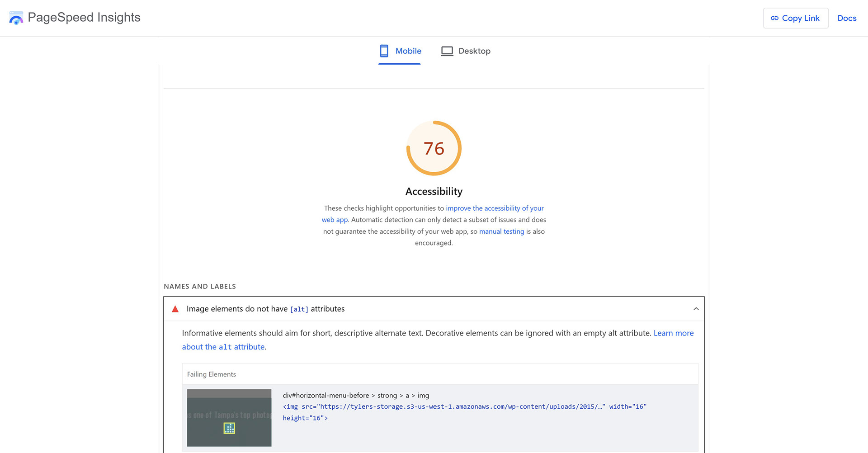The image size is (868, 453).
Task: Click the Copy Link button
Action: (796, 18)
